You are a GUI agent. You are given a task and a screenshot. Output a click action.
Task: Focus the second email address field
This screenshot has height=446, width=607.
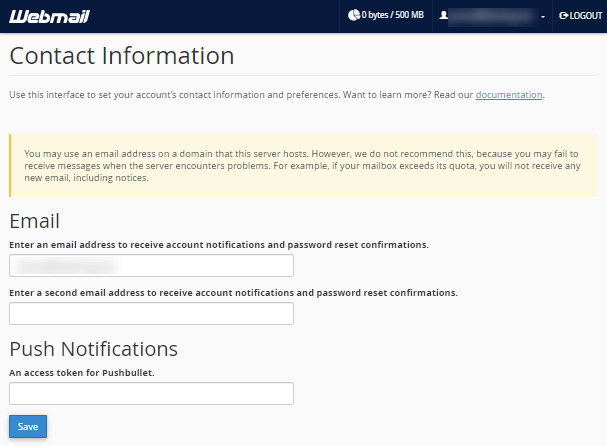click(151, 314)
